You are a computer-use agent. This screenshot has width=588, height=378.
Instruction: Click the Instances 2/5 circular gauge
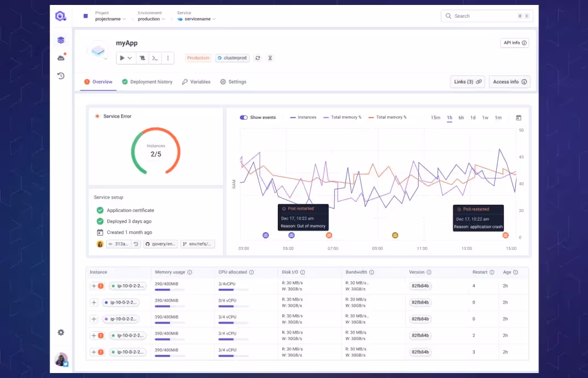[156, 150]
